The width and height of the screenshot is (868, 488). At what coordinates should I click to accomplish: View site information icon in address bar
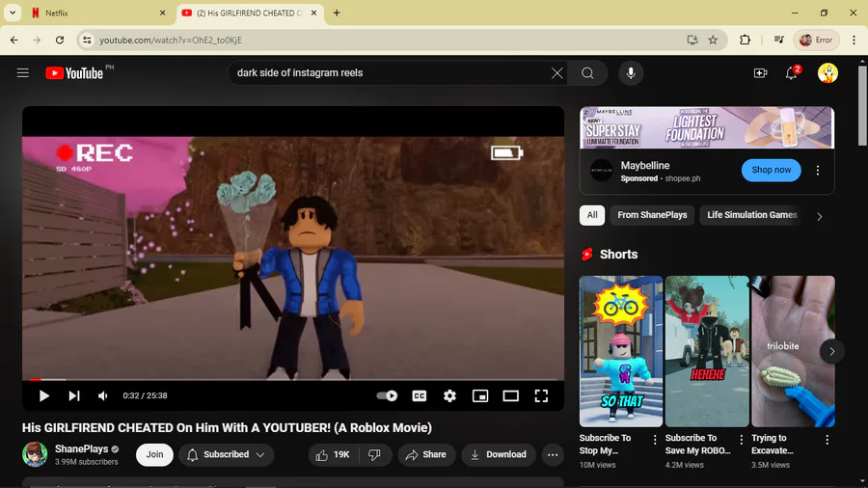pyautogui.click(x=87, y=40)
